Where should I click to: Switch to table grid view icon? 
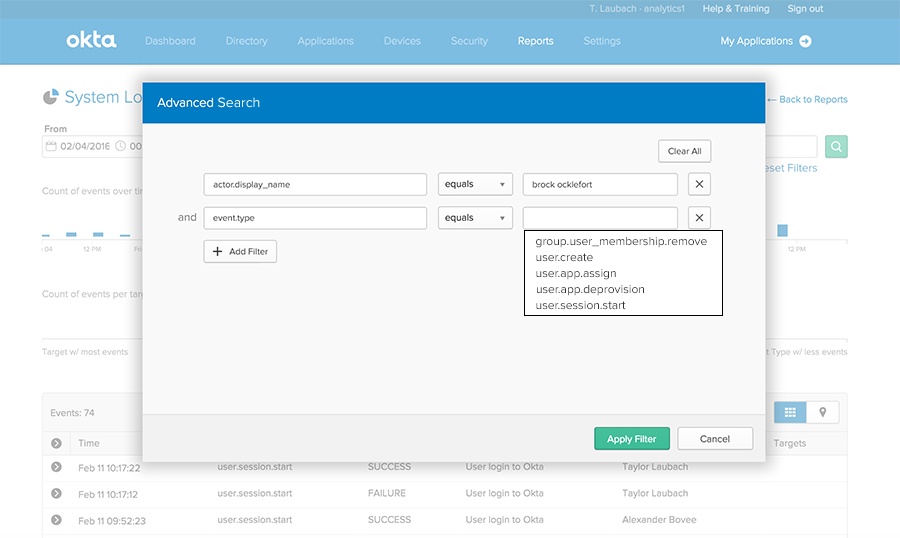click(x=790, y=412)
